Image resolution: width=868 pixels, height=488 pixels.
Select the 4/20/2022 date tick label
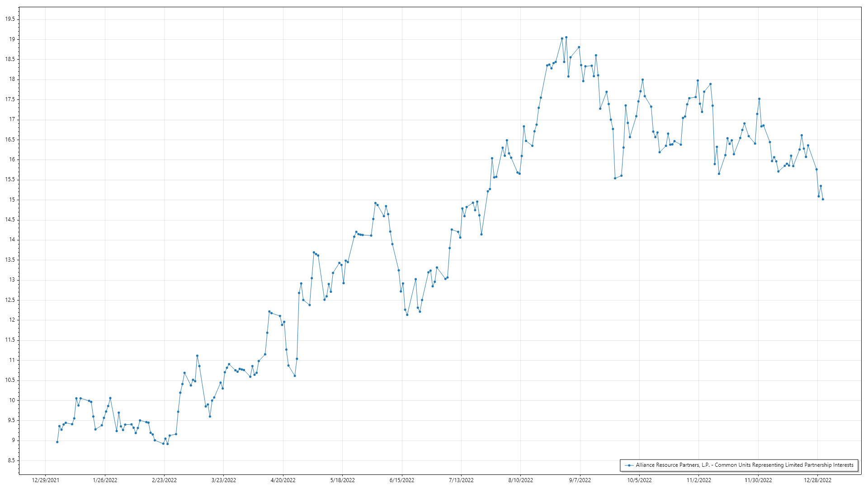coord(283,480)
